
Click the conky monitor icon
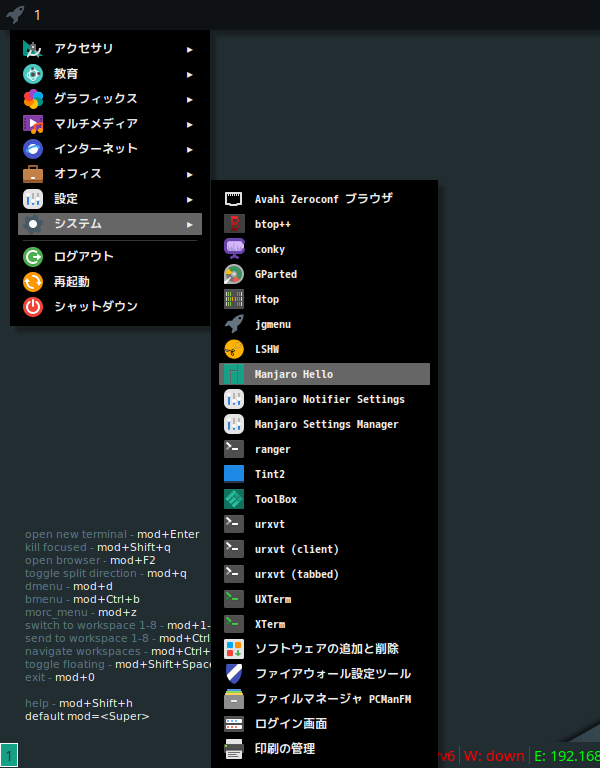(234, 249)
